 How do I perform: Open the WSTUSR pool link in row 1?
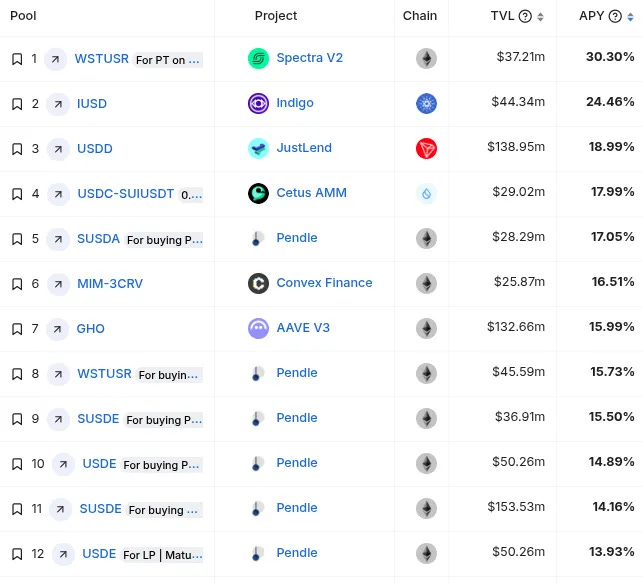pyautogui.click(x=102, y=59)
